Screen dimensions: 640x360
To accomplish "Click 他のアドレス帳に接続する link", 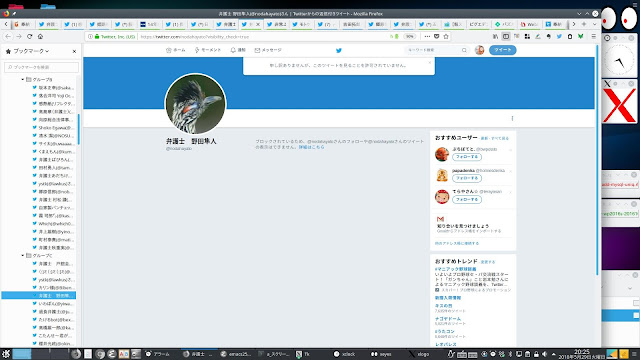I will click(x=457, y=243).
